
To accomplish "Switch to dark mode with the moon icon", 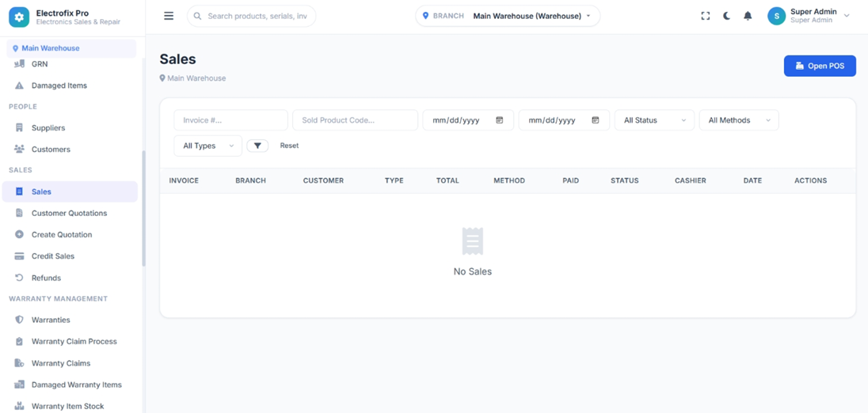I will pyautogui.click(x=727, y=16).
